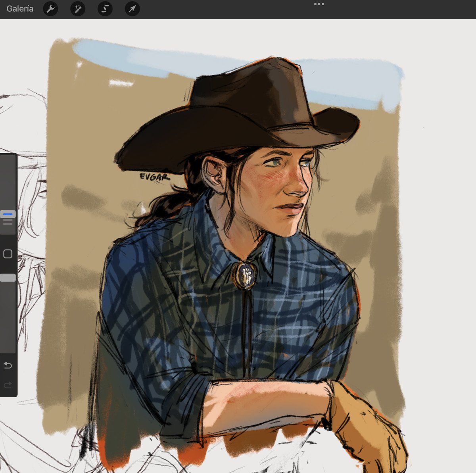
Task: Tap the light blue sky stroke
Action: pos(238,67)
